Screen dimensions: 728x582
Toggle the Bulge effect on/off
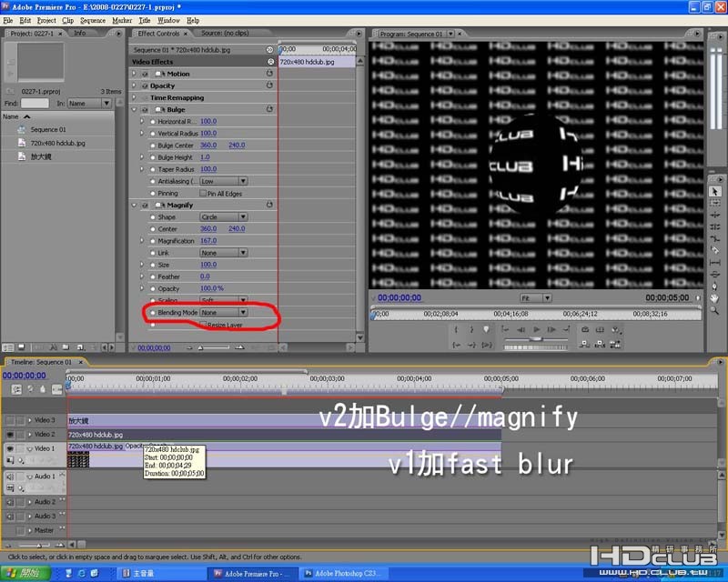pos(145,109)
